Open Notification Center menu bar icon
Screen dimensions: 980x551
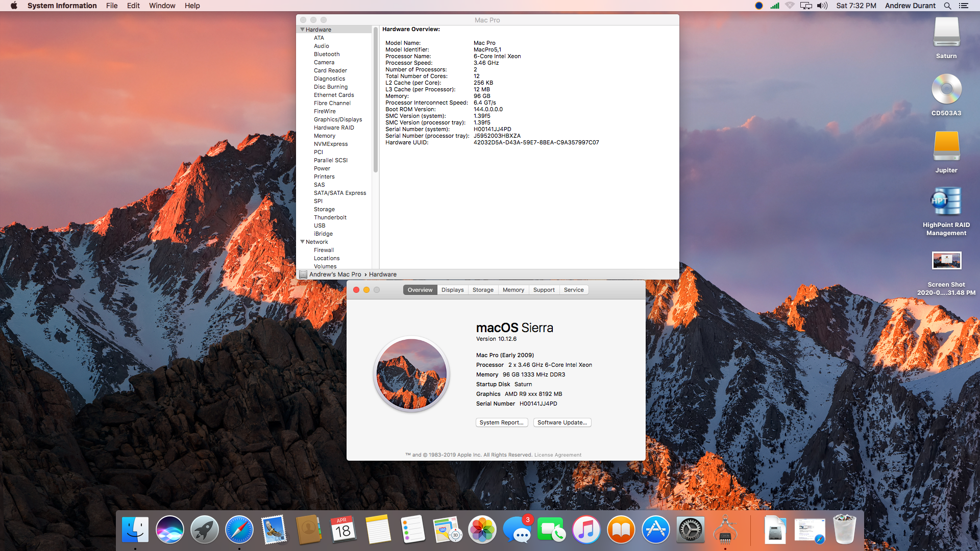coord(964,6)
